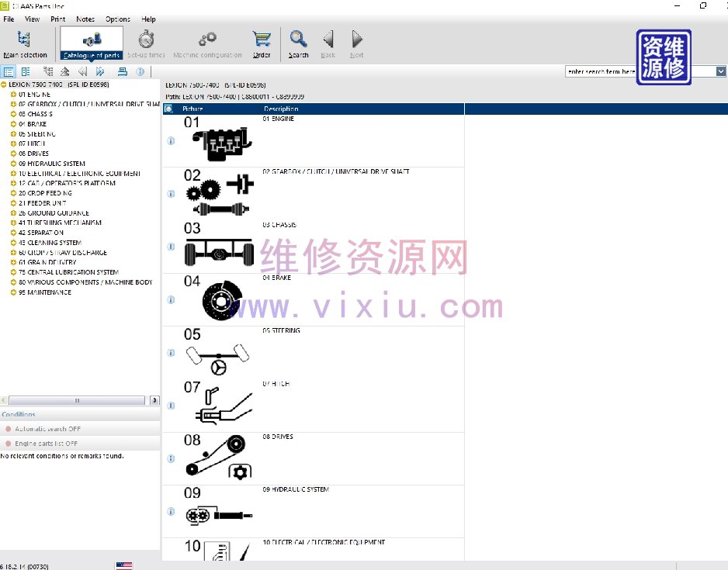Expand the 09 HYDRAULIC SYSTEM tree node

coord(13,164)
